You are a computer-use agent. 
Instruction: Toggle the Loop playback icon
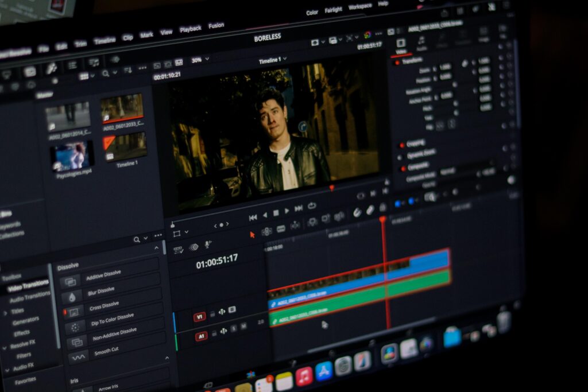click(312, 206)
